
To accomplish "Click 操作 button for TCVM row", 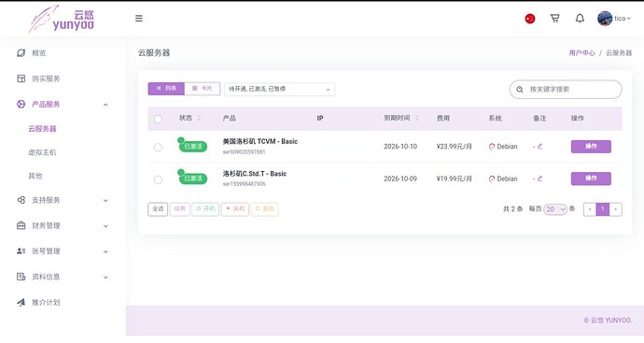I will coord(591,147).
